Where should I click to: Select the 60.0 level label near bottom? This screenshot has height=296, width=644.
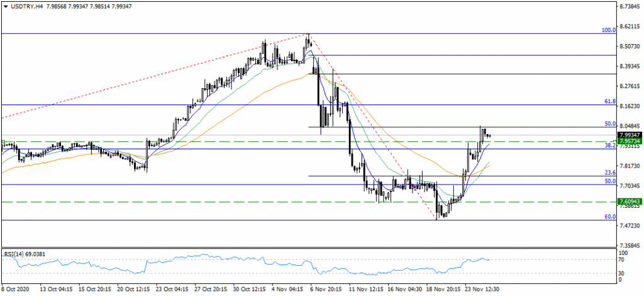click(609, 217)
